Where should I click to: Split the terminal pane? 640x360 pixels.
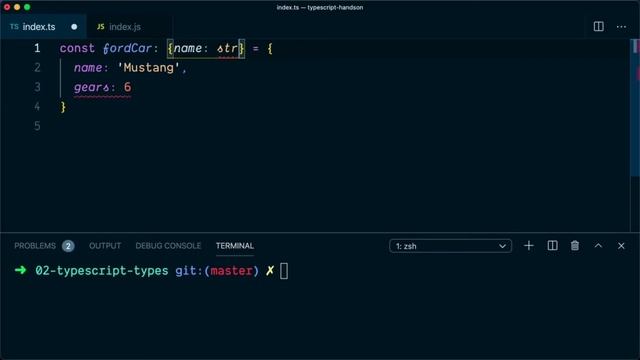pos(552,245)
